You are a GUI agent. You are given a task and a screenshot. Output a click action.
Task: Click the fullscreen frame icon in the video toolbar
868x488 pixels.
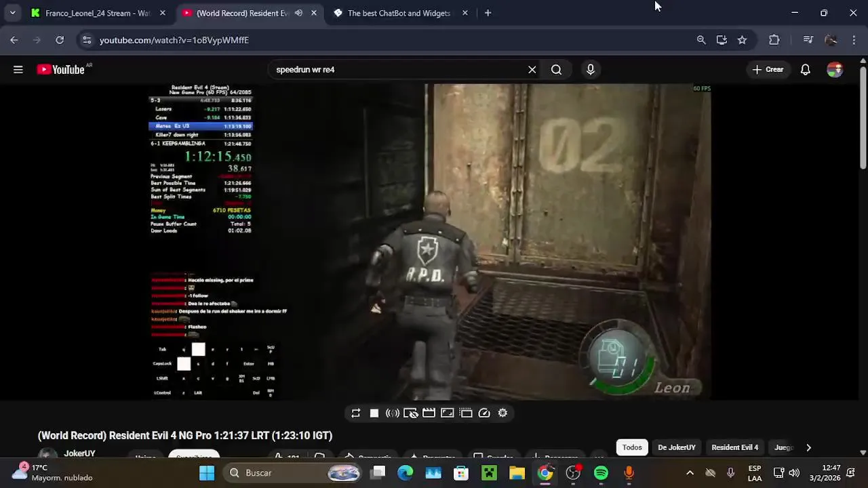(447, 413)
